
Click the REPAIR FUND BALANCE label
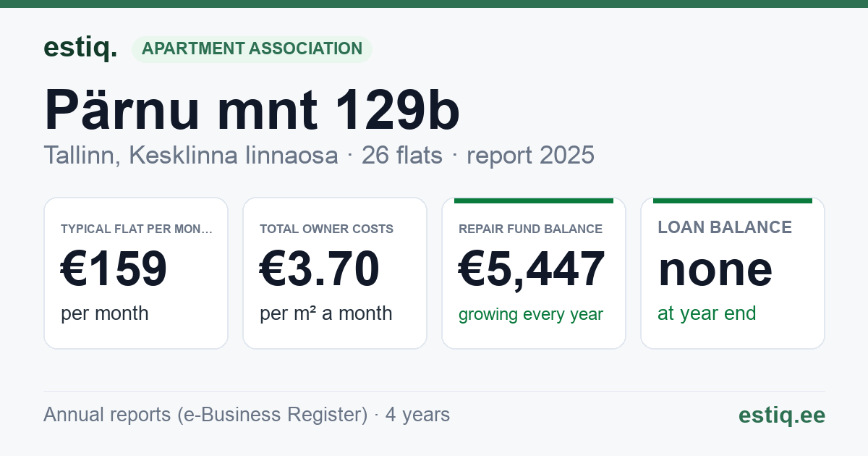pos(531,229)
